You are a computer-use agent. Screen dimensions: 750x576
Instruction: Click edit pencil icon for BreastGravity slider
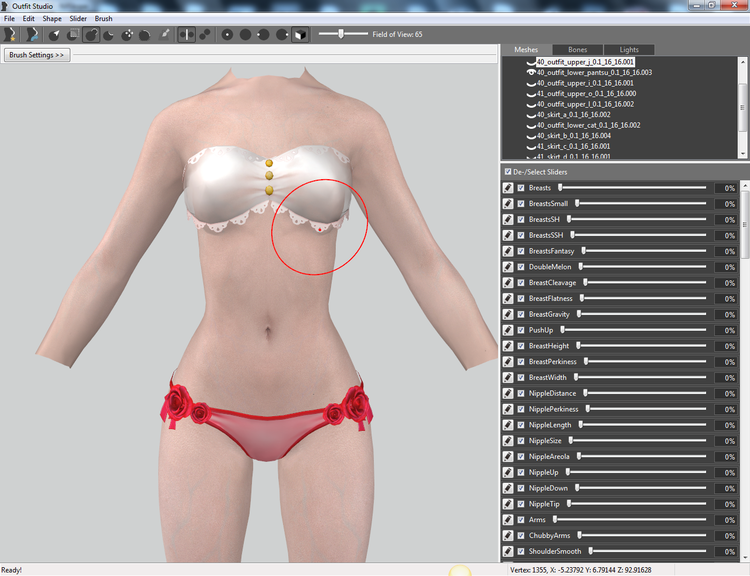pos(508,314)
